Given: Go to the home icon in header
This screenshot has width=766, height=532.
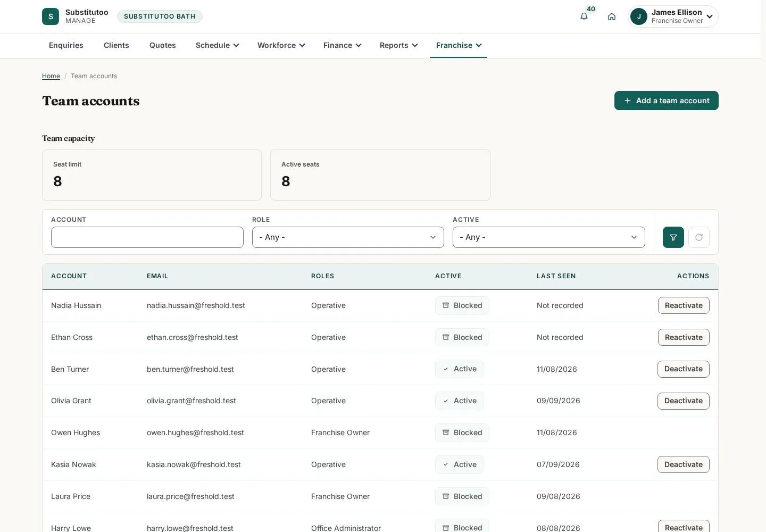Looking at the screenshot, I should (612, 16).
